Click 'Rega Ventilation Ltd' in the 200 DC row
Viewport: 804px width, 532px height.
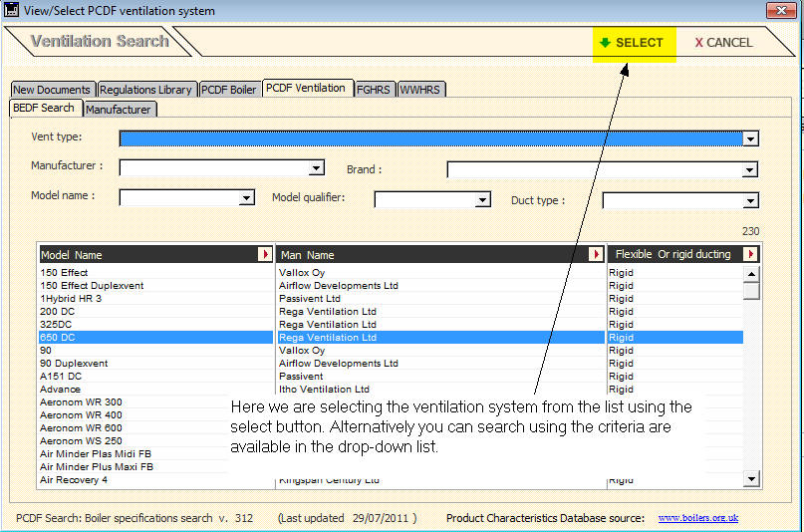[328, 312]
